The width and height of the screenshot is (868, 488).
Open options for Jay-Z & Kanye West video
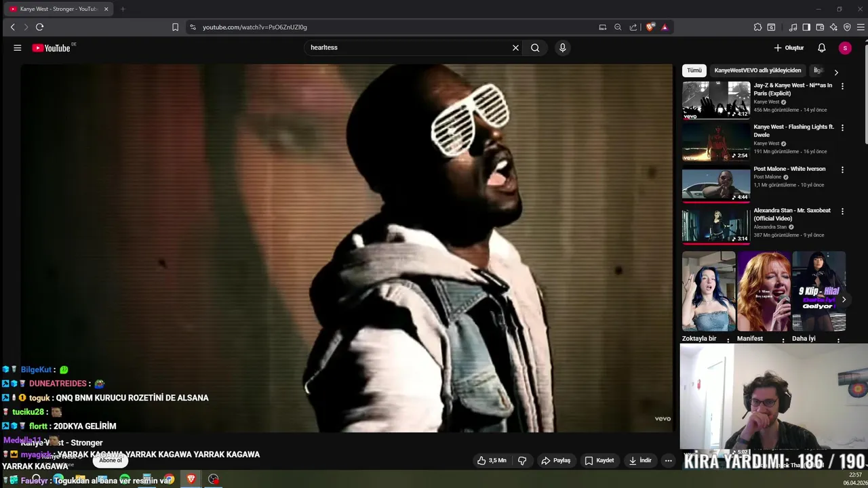842,86
